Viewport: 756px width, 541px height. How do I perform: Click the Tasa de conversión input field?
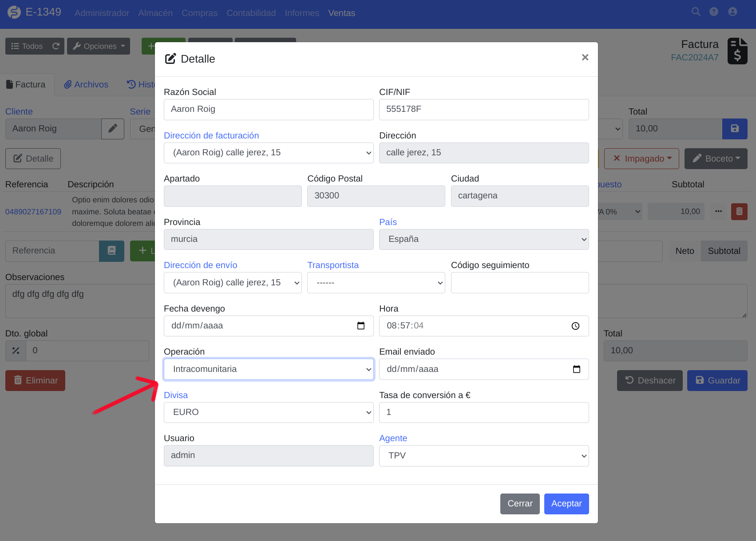click(x=484, y=412)
